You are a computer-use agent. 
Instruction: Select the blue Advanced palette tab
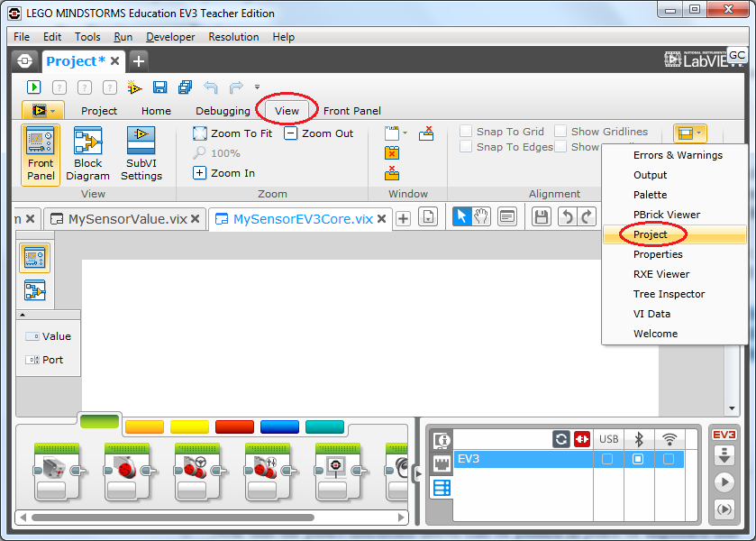point(279,426)
